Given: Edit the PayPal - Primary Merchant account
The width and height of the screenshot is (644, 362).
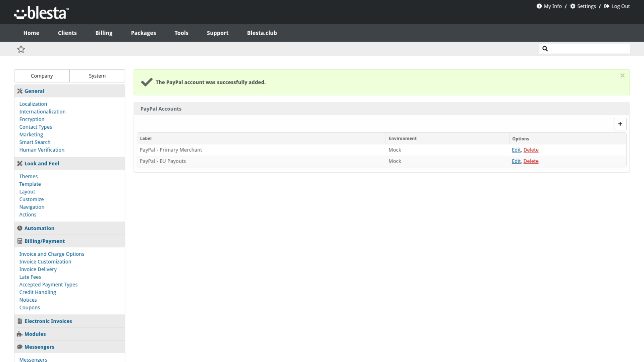Looking at the screenshot, I should tap(516, 150).
